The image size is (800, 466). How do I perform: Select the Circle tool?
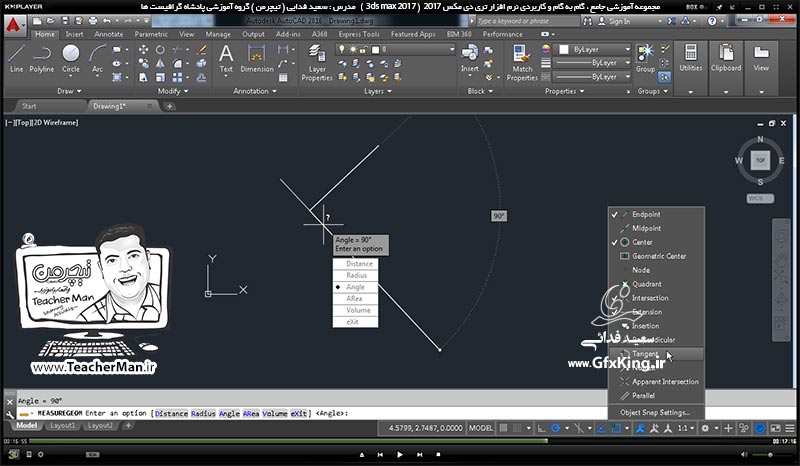70,59
